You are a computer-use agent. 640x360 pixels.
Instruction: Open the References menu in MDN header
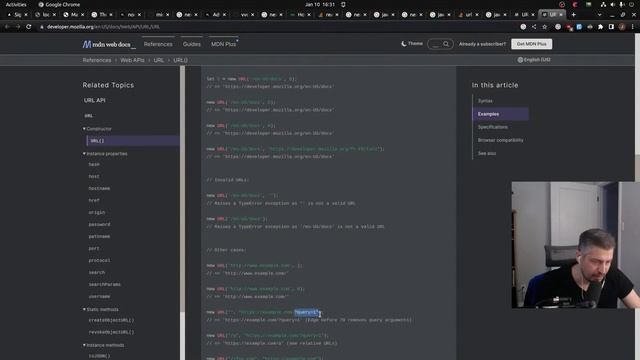(x=158, y=44)
